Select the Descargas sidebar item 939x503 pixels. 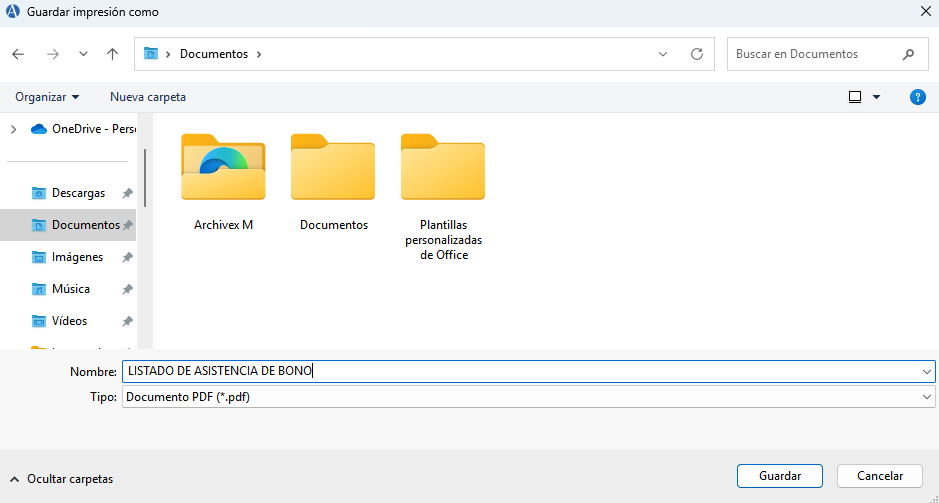(x=78, y=193)
